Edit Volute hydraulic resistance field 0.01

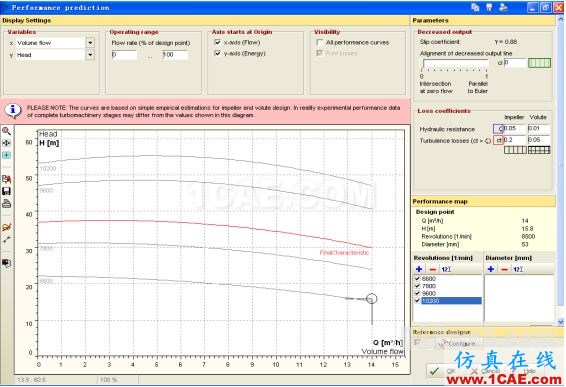[539, 129]
